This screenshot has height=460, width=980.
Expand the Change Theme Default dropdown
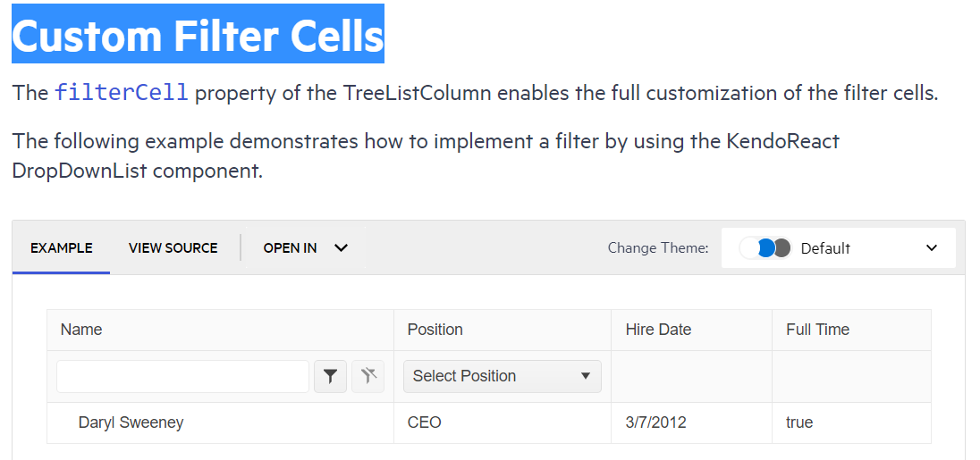pos(931,248)
